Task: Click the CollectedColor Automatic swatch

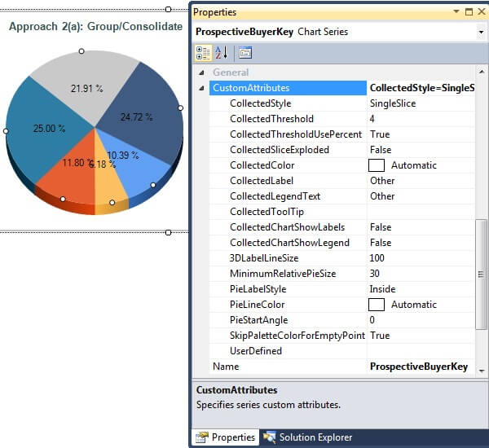Action: (x=376, y=165)
